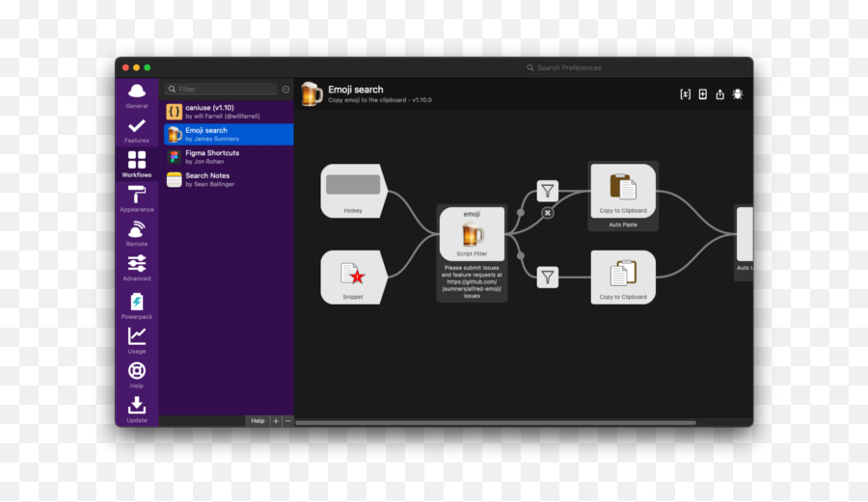Viewport: 868px width, 502px height.
Task: Switch to the Workflows tab
Action: (137, 164)
